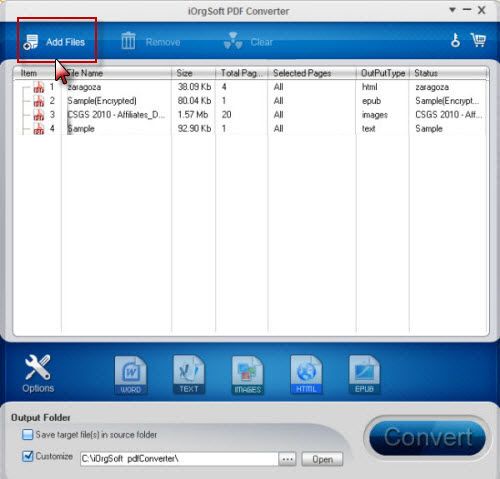Click the 1.57 Mb size cell

tap(193, 115)
